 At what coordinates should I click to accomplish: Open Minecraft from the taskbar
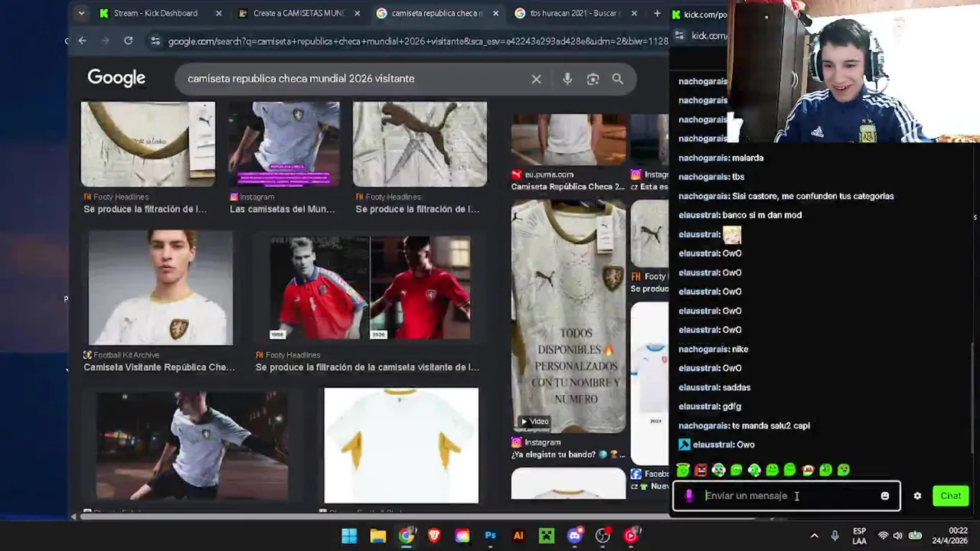[547, 536]
